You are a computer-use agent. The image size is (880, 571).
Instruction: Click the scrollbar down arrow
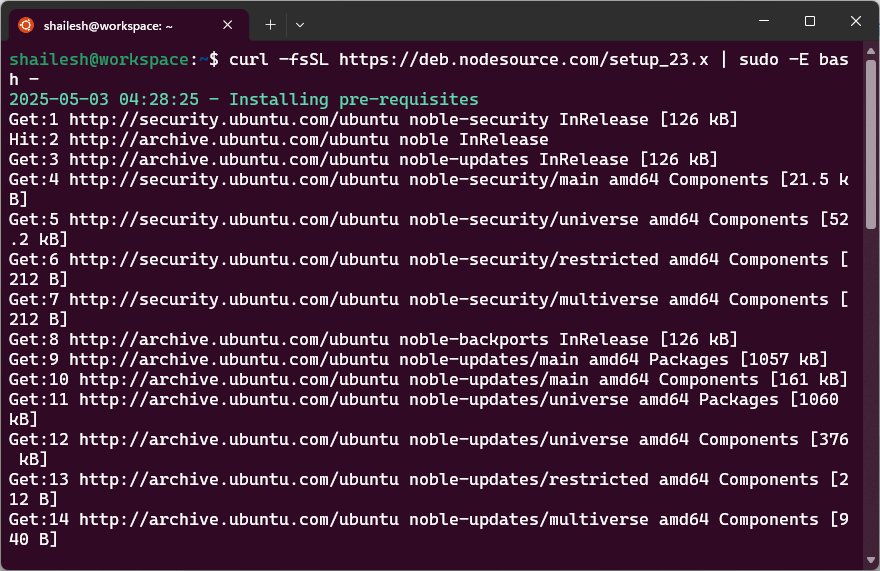[x=870, y=560]
